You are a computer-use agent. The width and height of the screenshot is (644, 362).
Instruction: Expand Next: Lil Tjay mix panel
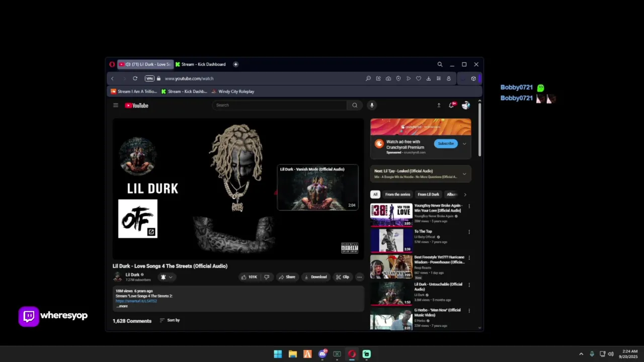point(464,174)
